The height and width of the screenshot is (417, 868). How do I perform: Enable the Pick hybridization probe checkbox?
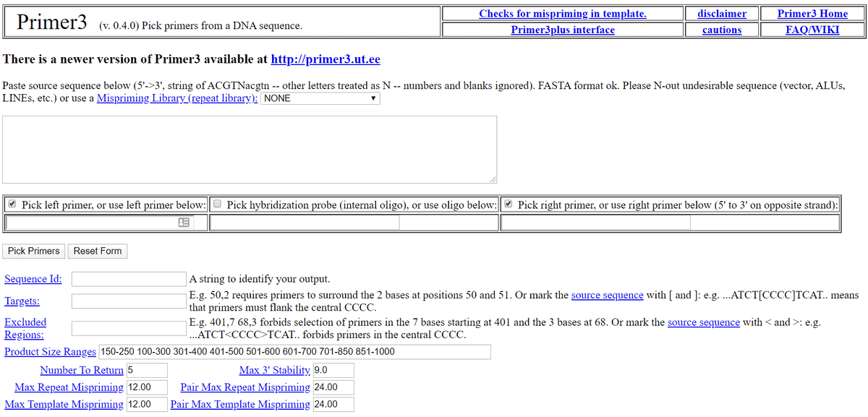click(x=217, y=205)
